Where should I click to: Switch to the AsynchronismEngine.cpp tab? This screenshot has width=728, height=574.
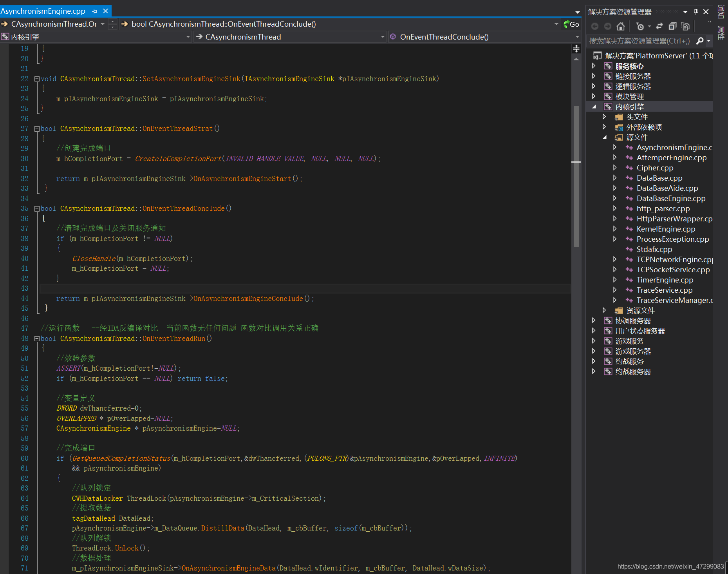pyautogui.click(x=43, y=11)
